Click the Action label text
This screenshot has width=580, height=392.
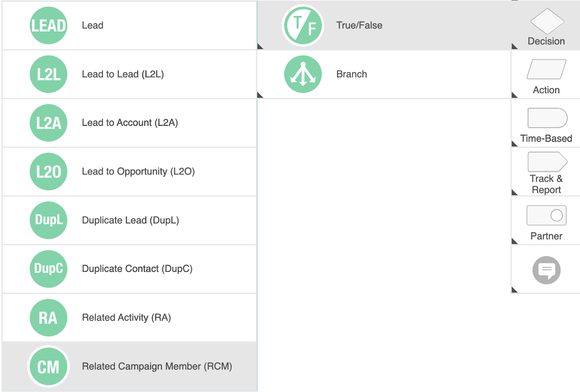click(x=546, y=90)
